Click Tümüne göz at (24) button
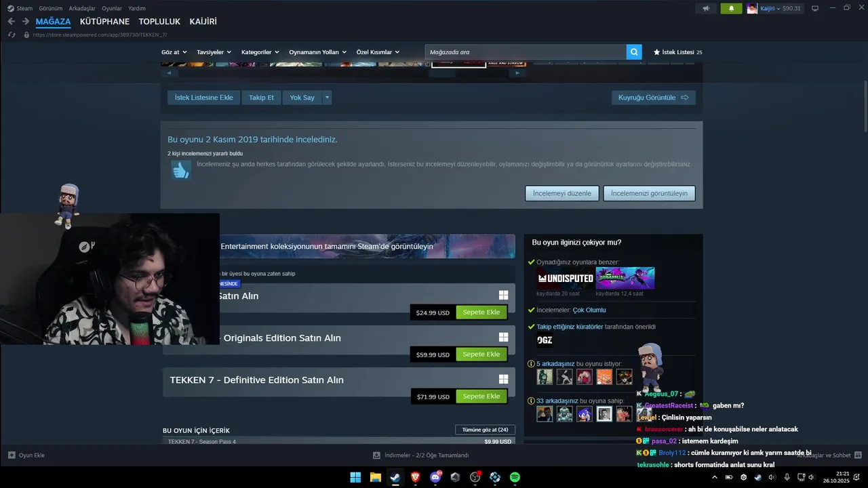The width and height of the screenshot is (868, 488). (x=485, y=430)
